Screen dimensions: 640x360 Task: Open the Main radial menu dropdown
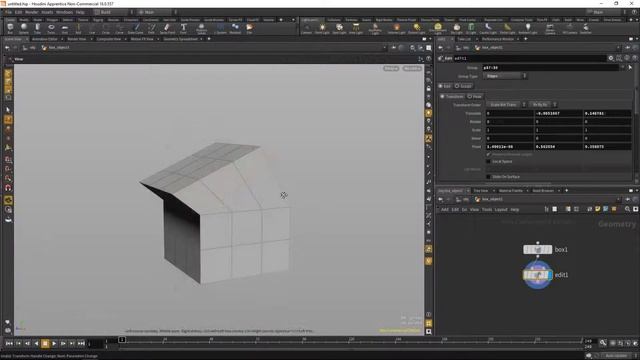(x=157, y=12)
